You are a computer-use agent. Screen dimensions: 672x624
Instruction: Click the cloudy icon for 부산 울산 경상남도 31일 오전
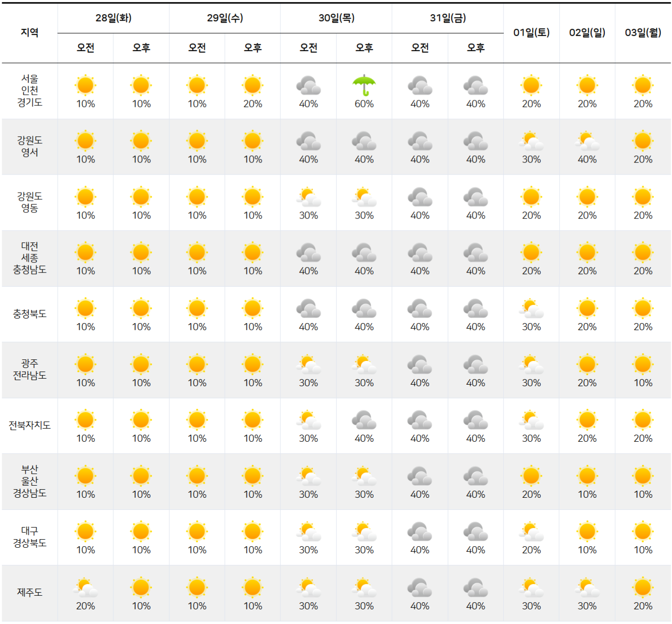[420, 476]
